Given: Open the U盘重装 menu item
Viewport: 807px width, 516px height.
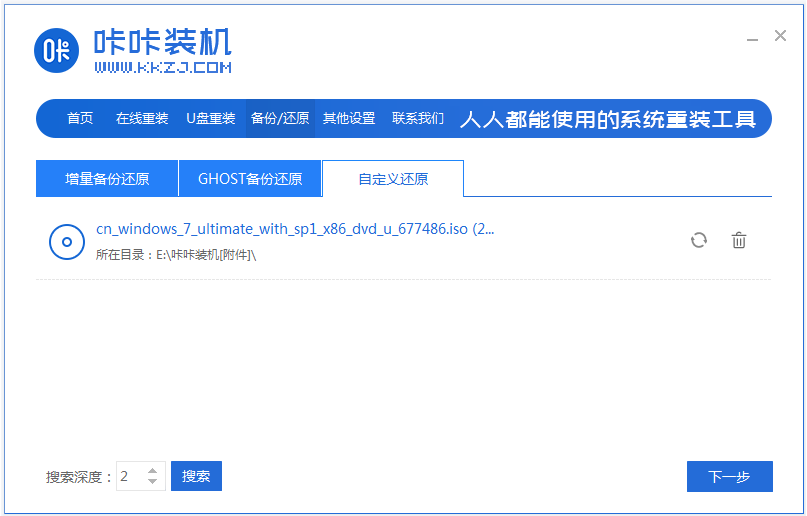Looking at the screenshot, I should 211,118.
